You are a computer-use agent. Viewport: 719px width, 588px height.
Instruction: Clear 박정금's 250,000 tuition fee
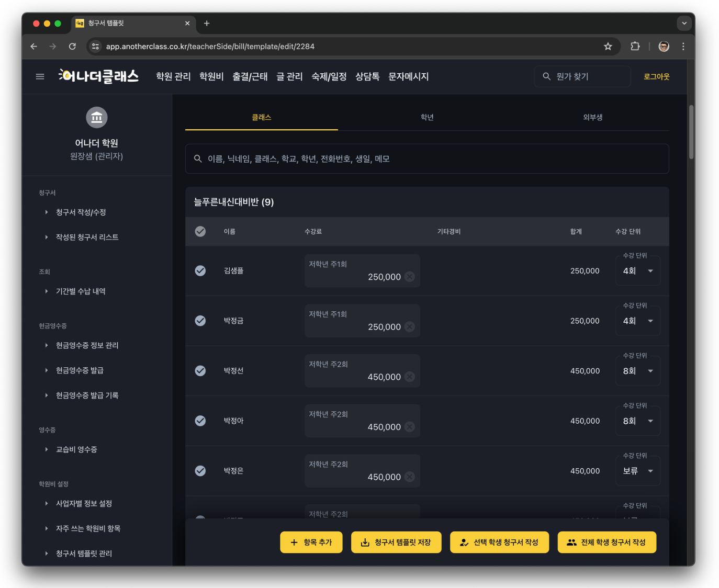pyautogui.click(x=410, y=327)
